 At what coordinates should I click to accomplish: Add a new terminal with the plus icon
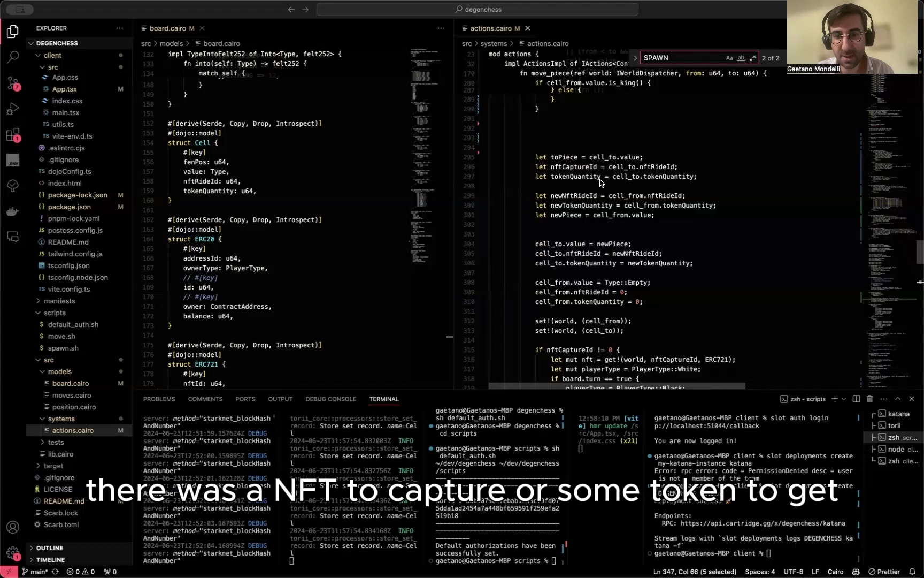[x=835, y=399]
